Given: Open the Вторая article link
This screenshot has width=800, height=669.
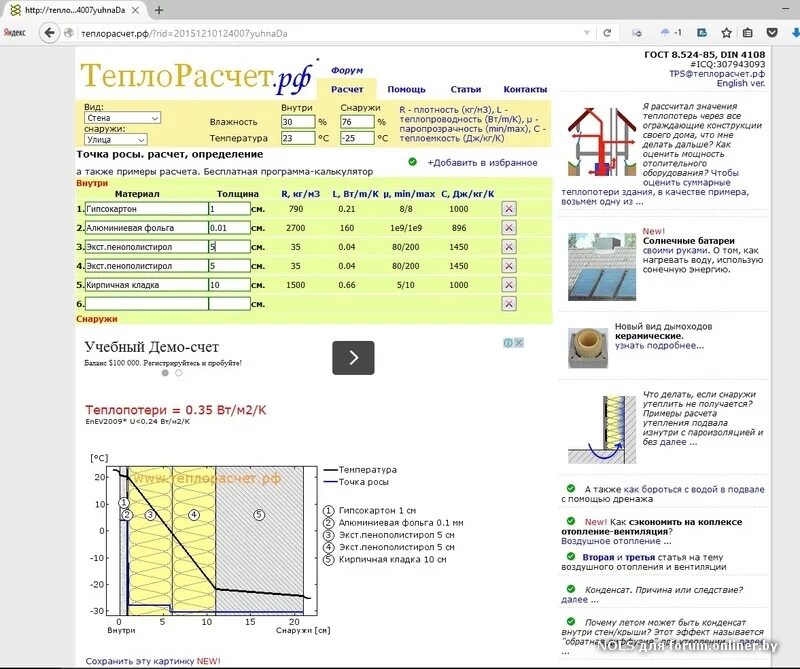Looking at the screenshot, I should (598, 557).
